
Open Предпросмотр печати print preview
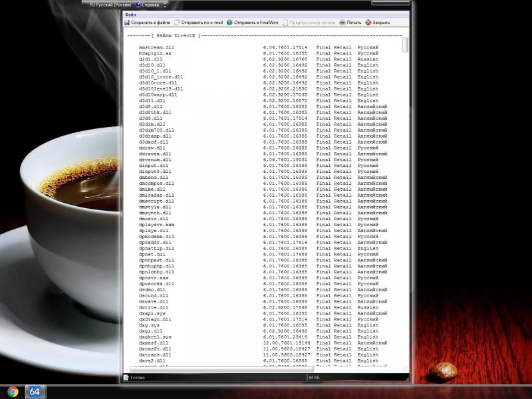[x=309, y=23]
